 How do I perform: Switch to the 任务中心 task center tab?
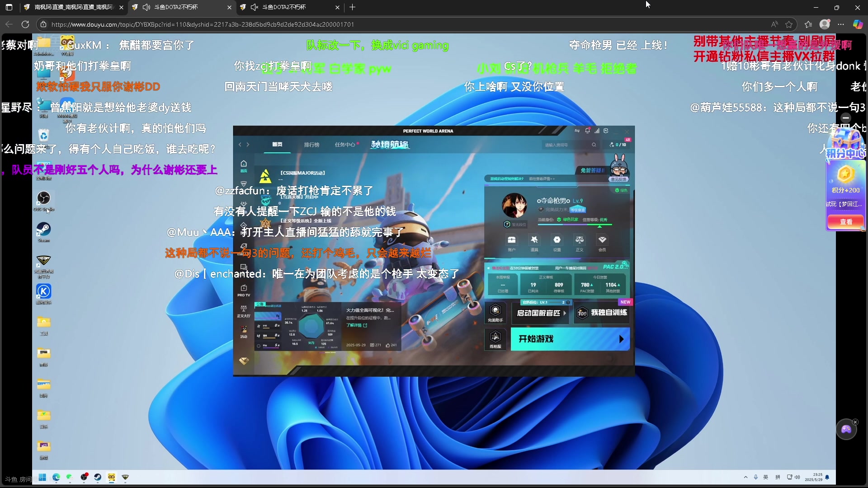click(x=346, y=145)
